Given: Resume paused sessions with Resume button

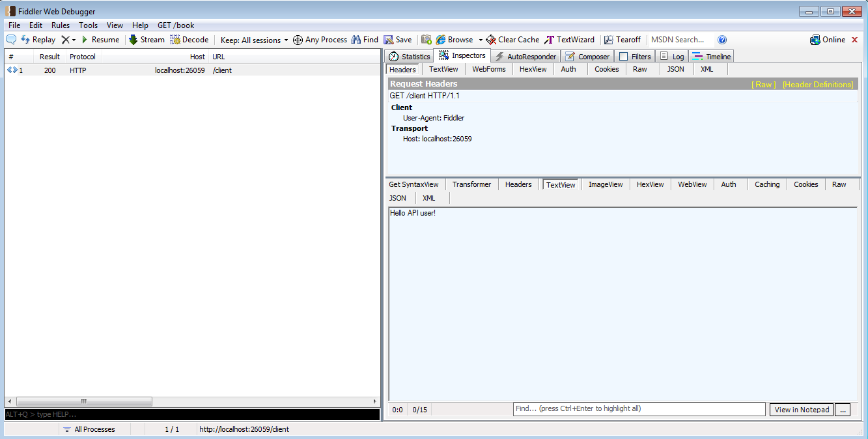Looking at the screenshot, I should point(100,40).
